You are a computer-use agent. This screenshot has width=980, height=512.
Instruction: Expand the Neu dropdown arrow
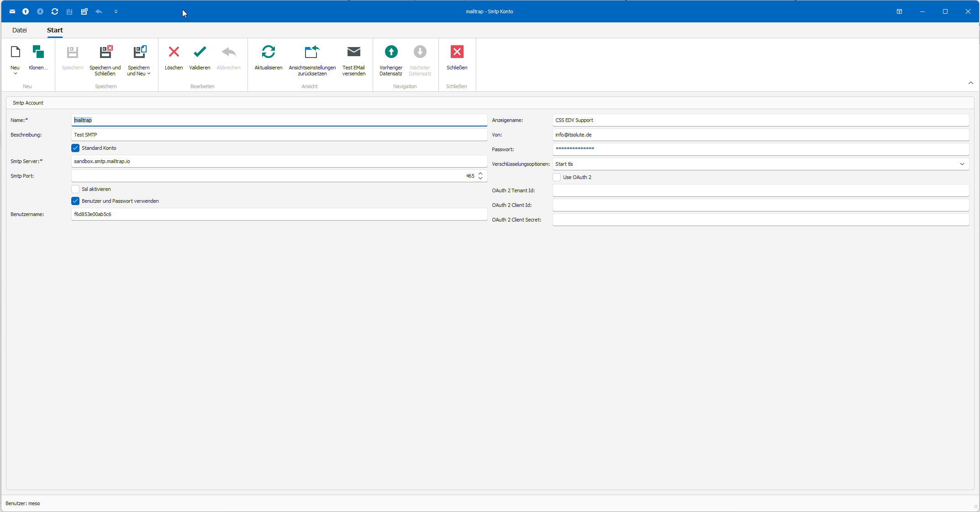click(x=15, y=73)
